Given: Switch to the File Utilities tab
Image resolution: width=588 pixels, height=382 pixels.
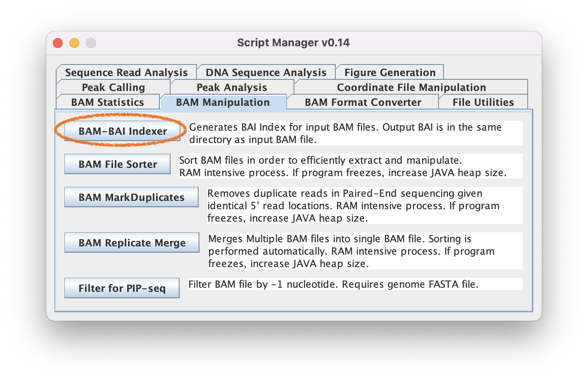Looking at the screenshot, I should point(483,102).
